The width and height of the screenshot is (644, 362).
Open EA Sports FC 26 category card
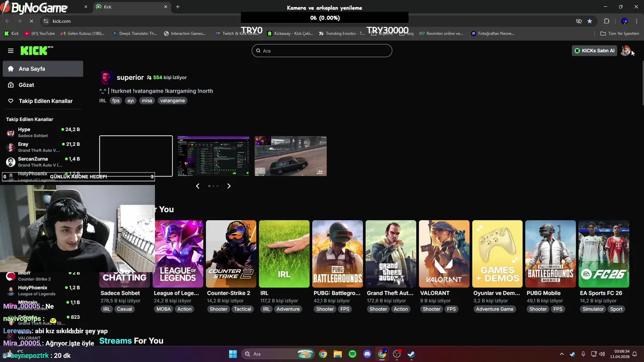click(604, 254)
